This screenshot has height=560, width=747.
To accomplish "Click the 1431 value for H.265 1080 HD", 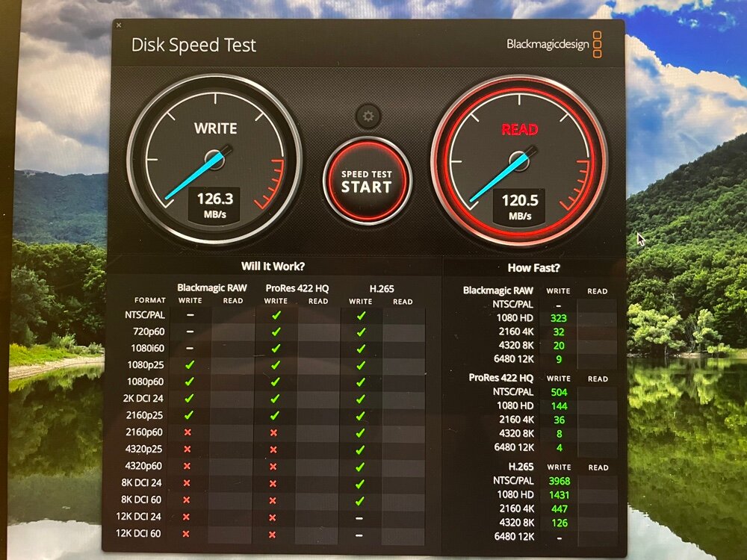I will 560,495.
